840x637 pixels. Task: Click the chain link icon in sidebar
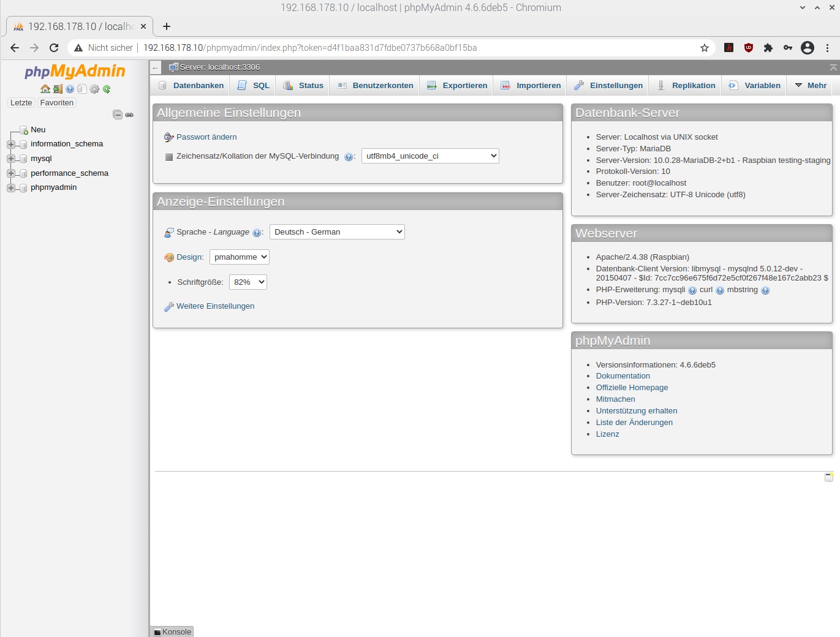tap(129, 115)
